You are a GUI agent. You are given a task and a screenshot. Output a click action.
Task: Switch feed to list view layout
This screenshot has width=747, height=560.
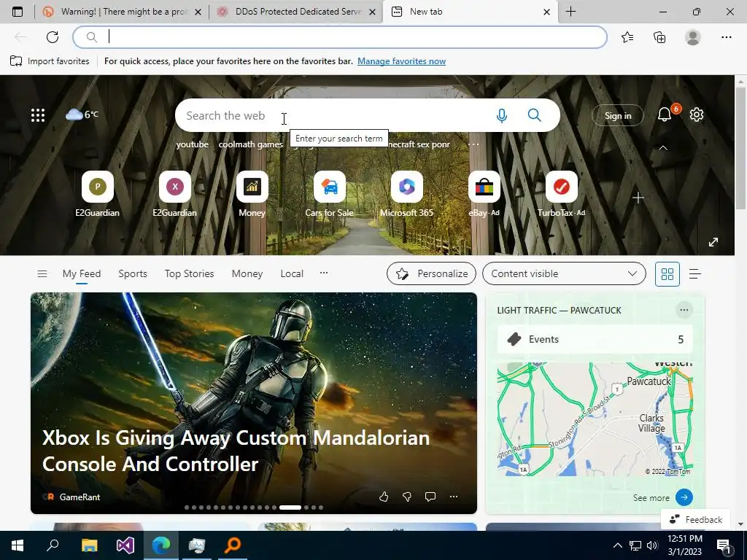click(695, 274)
